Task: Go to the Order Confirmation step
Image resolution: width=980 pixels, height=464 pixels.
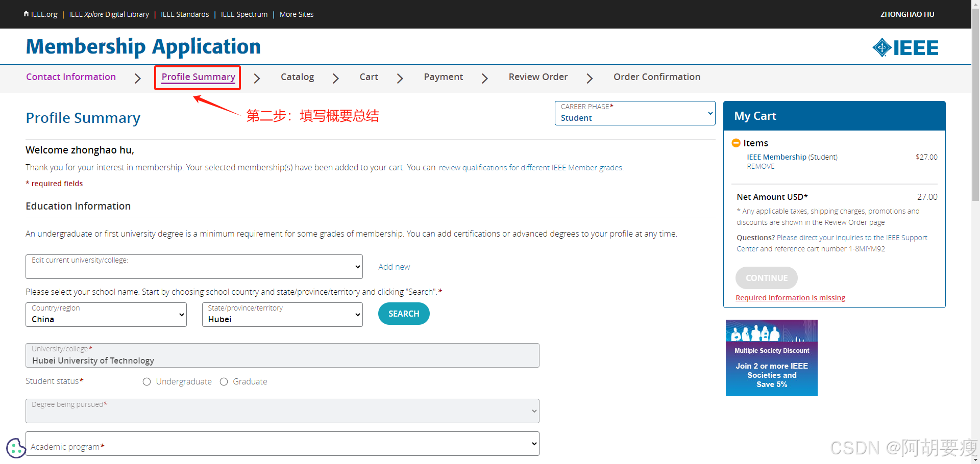Action: pos(657,76)
